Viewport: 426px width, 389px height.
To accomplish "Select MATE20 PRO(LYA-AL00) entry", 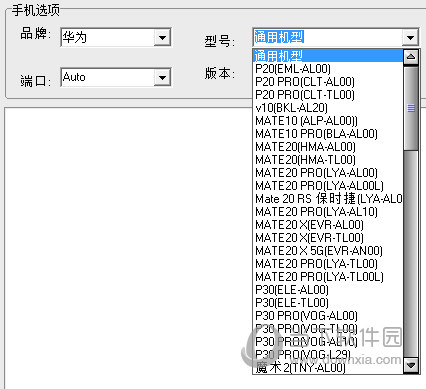I will click(328, 173).
